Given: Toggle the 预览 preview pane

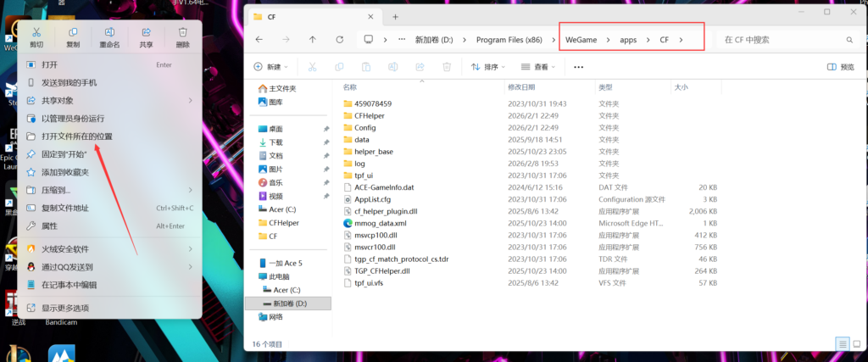Looking at the screenshot, I should pyautogui.click(x=840, y=67).
